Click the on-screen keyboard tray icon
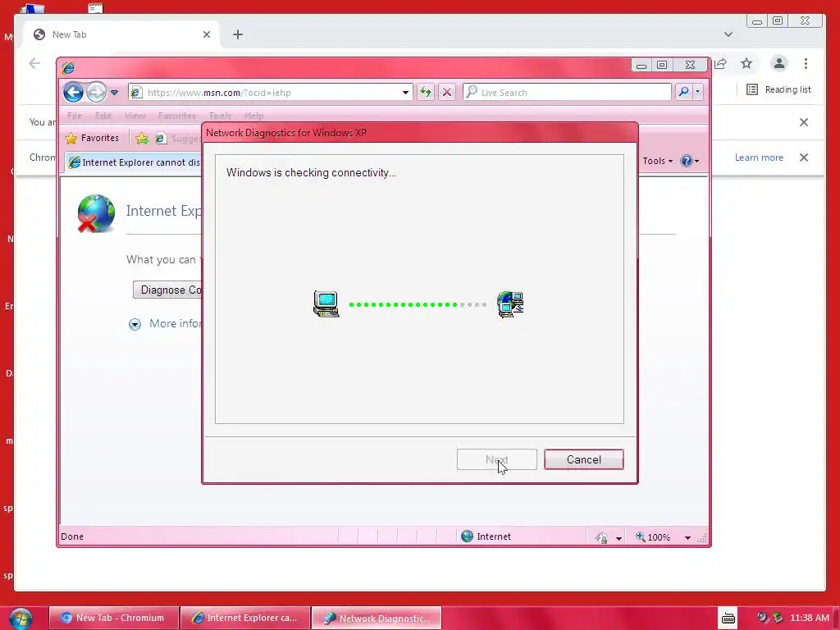The height and width of the screenshot is (630, 840). pyautogui.click(x=728, y=619)
